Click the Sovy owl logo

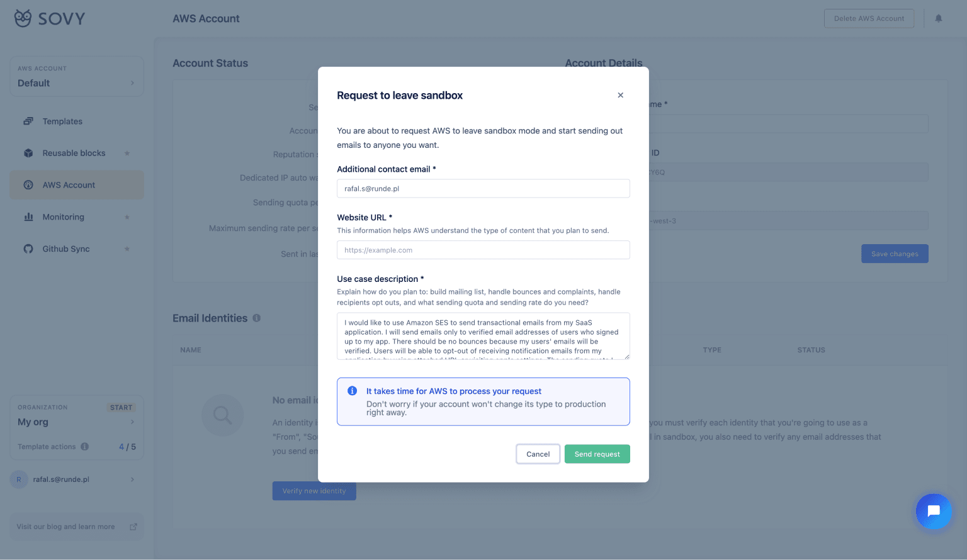coord(23,18)
